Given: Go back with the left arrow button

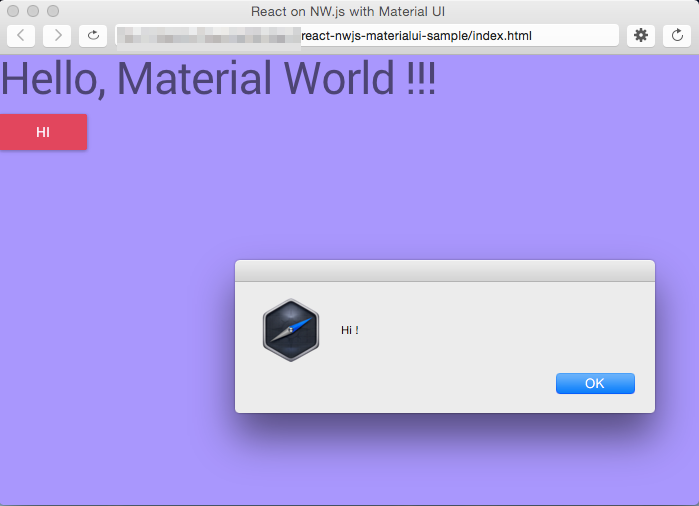Looking at the screenshot, I should pyautogui.click(x=21, y=36).
